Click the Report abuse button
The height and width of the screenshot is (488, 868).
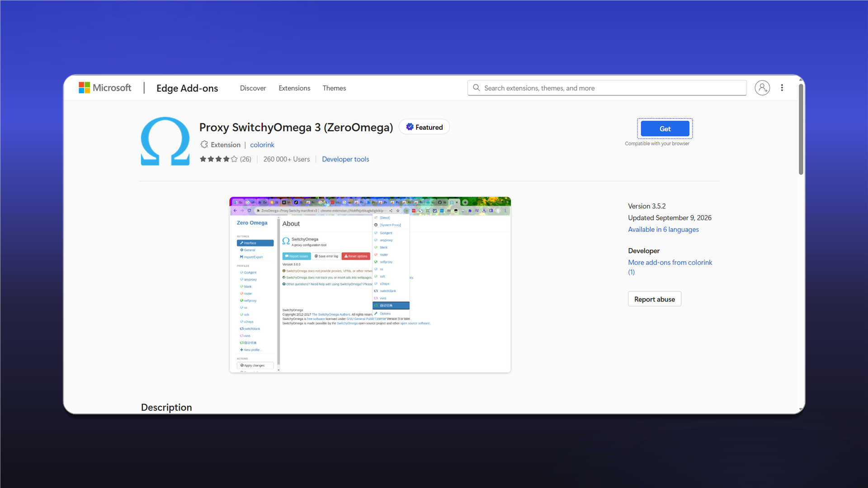coord(654,299)
